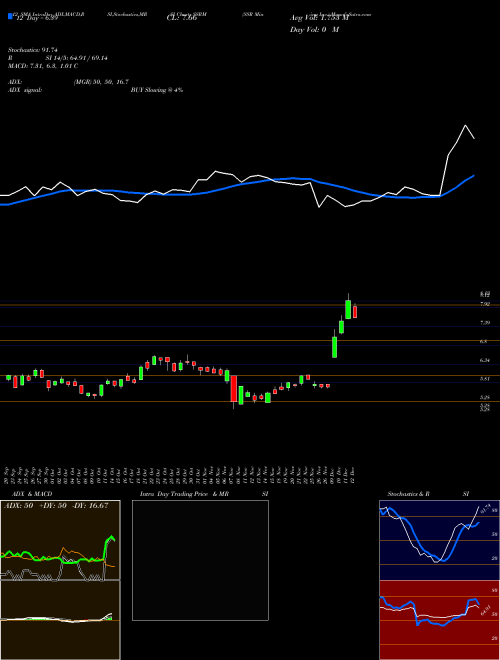Click the large red candlestick at the November drop
Viewport: 500px width, 660px height.
pyautogui.click(x=234, y=388)
